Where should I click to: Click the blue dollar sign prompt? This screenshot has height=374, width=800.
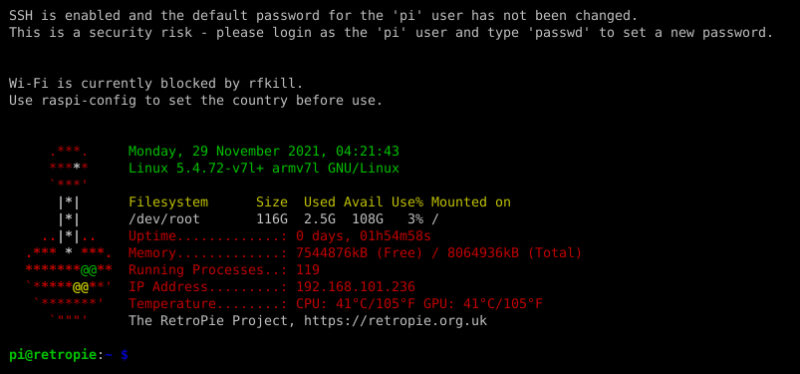[x=124, y=355]
